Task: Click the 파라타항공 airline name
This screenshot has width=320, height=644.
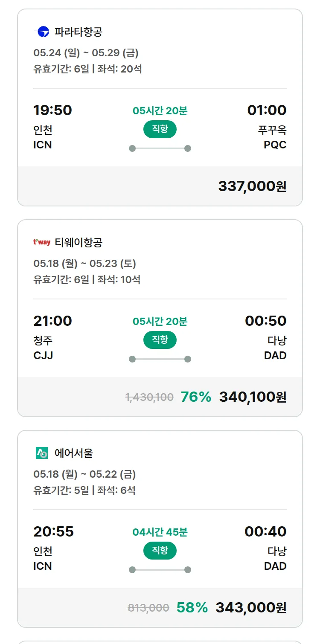Action: pyautogui.click(x=79, y=32)
